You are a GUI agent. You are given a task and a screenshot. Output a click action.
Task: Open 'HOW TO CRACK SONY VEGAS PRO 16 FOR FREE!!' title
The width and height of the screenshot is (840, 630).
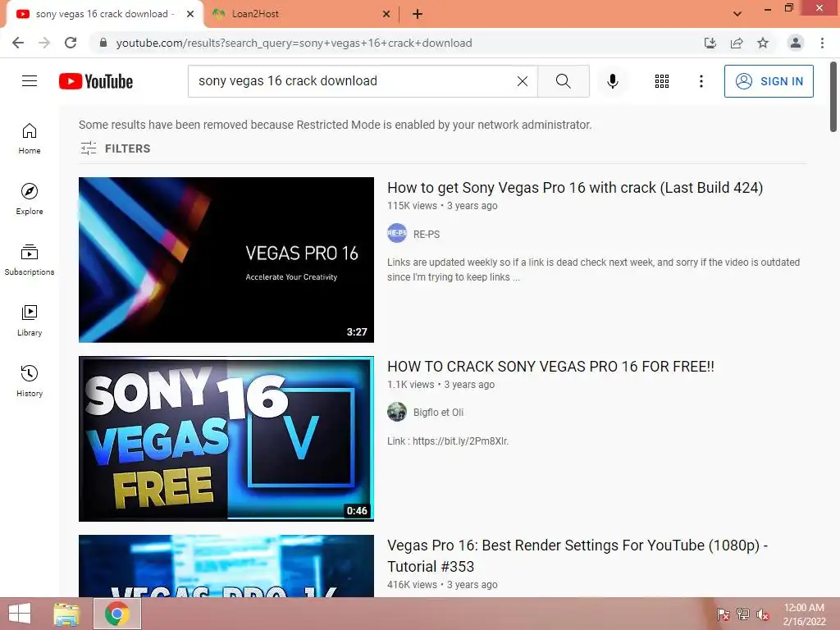coord(550,367)
